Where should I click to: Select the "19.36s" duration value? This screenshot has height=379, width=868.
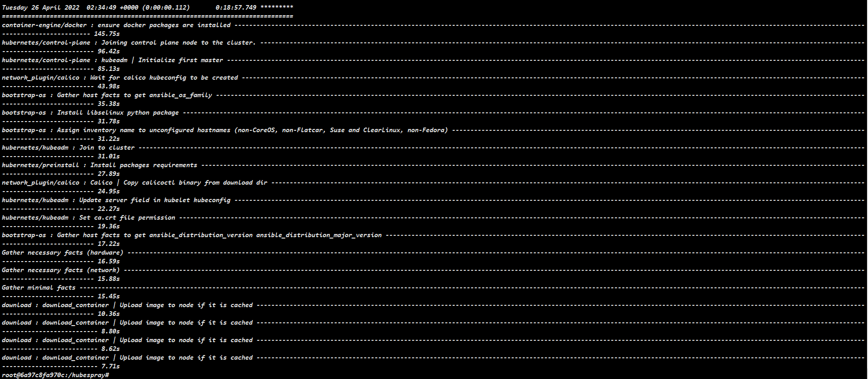pyautogui.click(x=109, y=226)
